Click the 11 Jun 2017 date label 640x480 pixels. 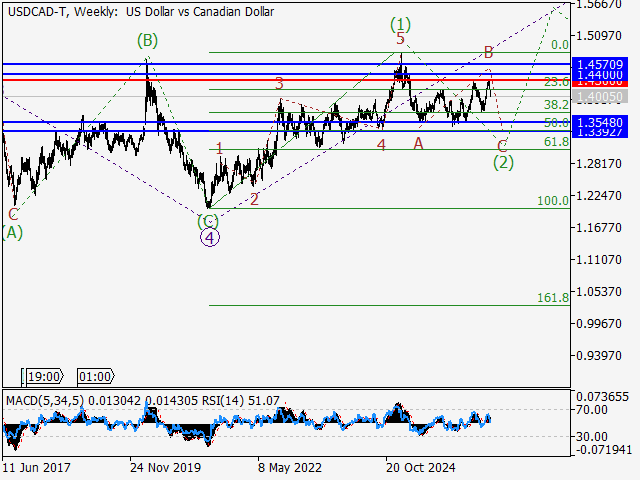[x=37, y=467]
